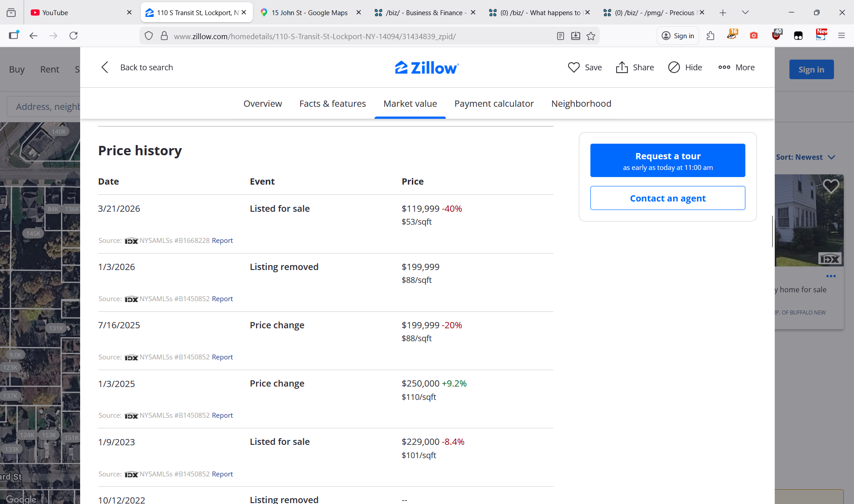The height and width of the screenshot is (504, 854).
Task: Click the site security lock icon
Action: click(164, 36)
